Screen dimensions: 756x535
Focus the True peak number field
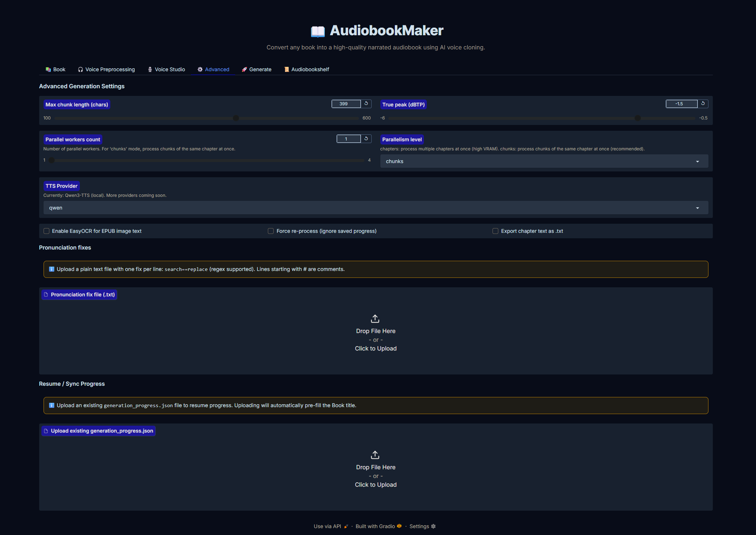coord(681,104)
